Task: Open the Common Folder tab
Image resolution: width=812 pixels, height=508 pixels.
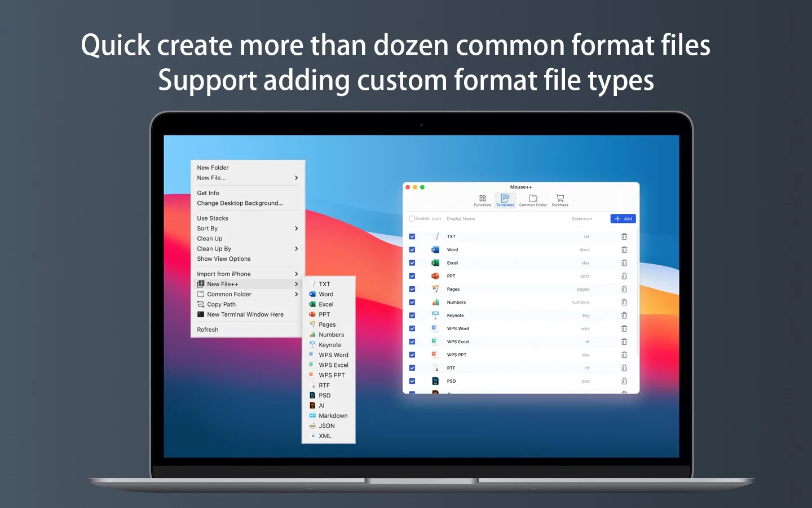Action: click(x=533, y=200)
